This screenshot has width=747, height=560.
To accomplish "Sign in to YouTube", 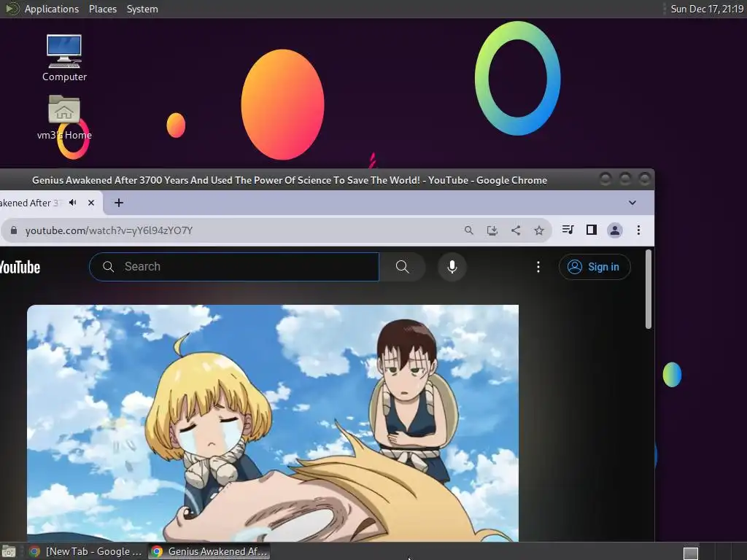I will 595,267.
